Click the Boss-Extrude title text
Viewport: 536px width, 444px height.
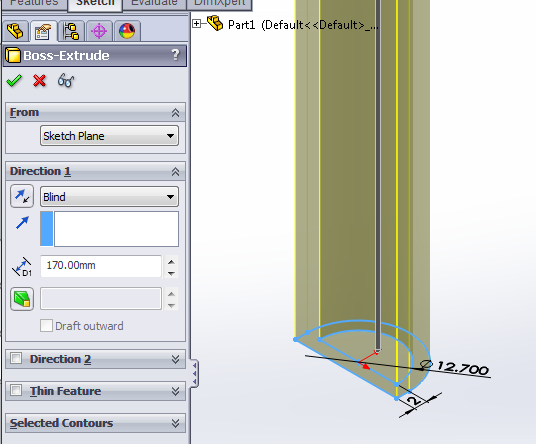coord(66,55)
